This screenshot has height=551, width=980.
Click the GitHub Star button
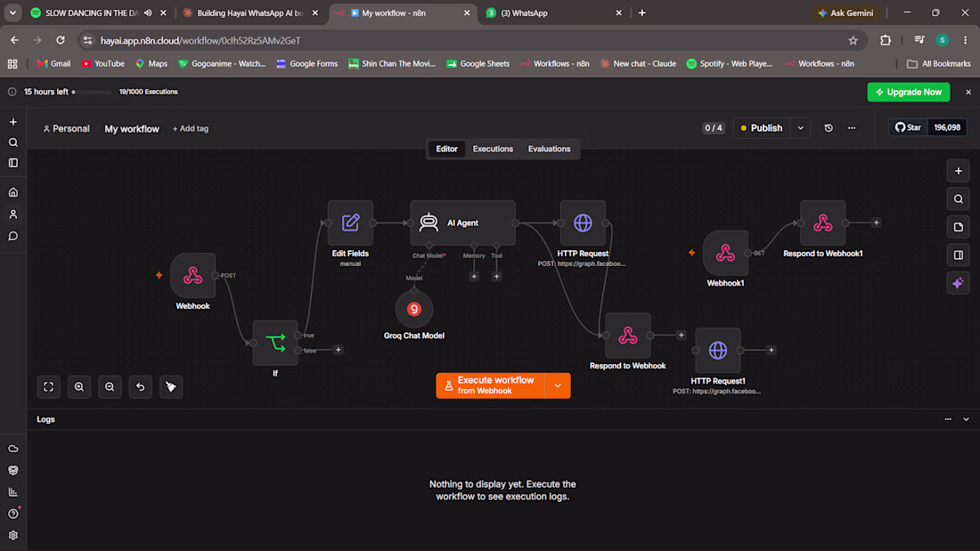coord(908,127)
